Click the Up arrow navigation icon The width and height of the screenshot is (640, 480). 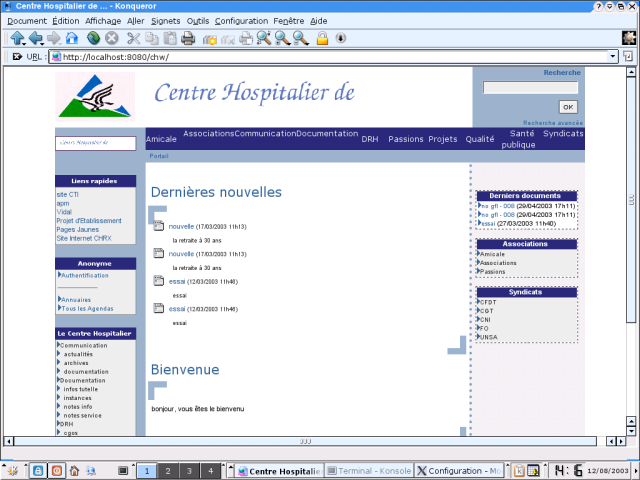pos(17,38)
